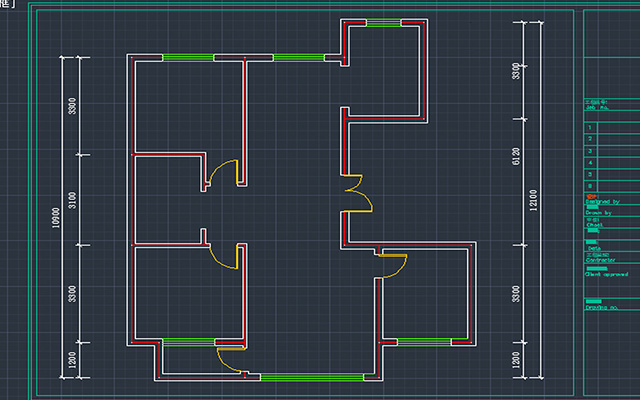The image size is (640, 400).
Task: Pick the 6120 dimension label
Action: [x=516, y=157]
